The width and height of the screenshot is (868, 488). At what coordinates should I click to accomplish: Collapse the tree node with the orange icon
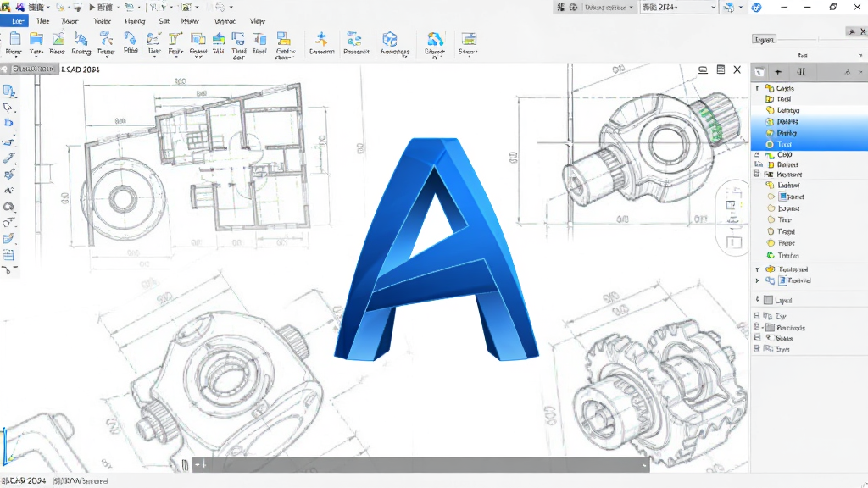757,269
